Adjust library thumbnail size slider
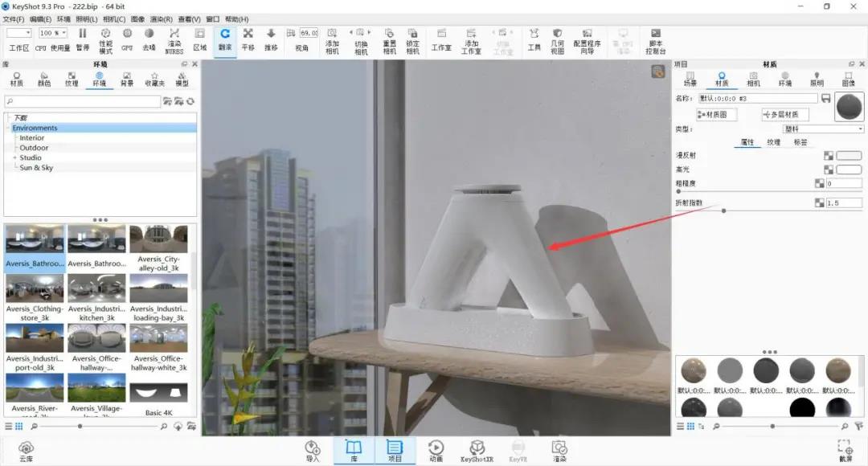The height and width of the screenshot is (466, 868). click(80, 426)
